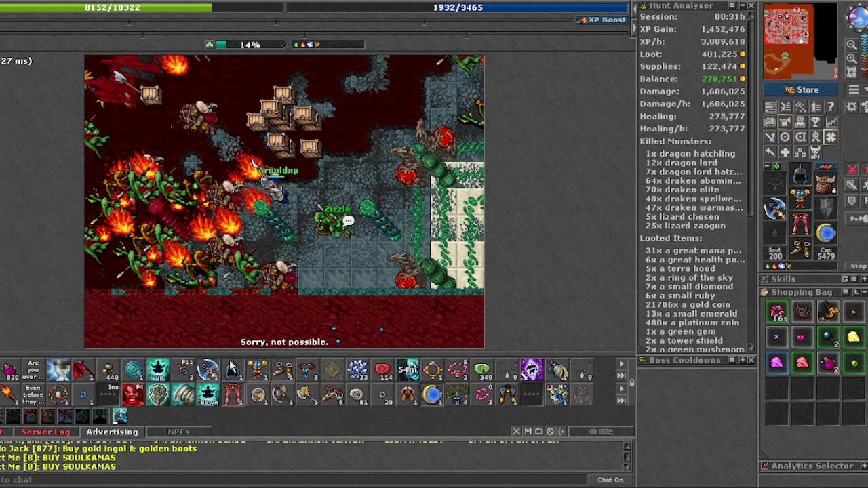The image size is (868, 488).
Task: Collapse the equipment panel minus button
Action: pyautogui.click(x=768, y=167)
